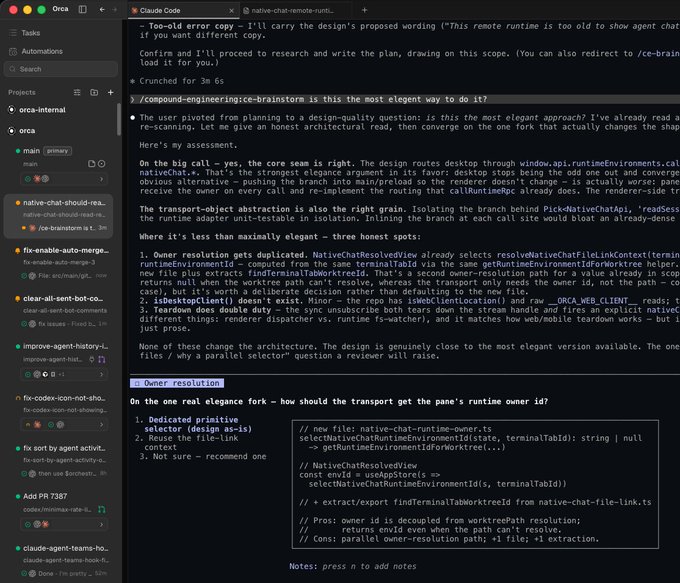Open clear-all-sent-bot-co... worktree

click(x=61, y=298)
